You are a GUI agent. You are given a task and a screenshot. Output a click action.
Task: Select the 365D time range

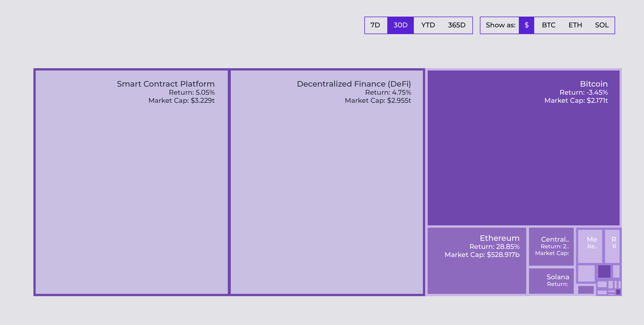click(x=456, y=25)
